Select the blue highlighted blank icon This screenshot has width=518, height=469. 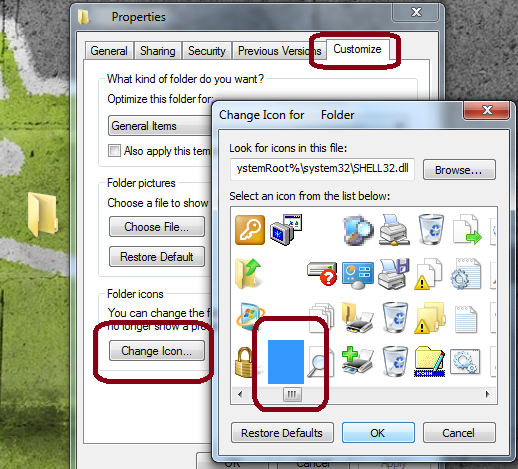point(286,362)
